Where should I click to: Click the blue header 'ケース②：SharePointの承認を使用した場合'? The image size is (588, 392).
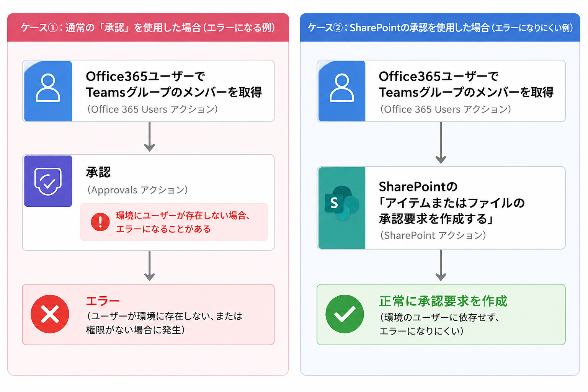[440, 28]
